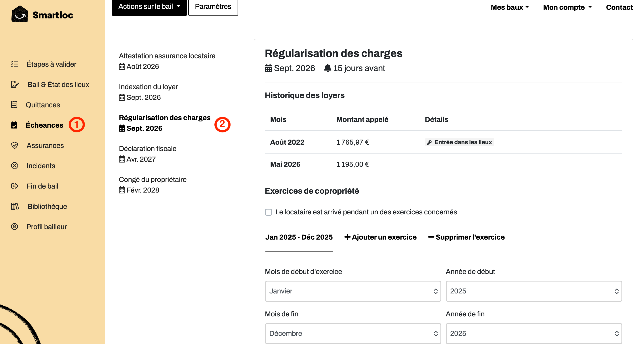Screen dimensions: 644x344
Task: Click the plus icon of Ajouter un exercice
Action: click(347, 237)
